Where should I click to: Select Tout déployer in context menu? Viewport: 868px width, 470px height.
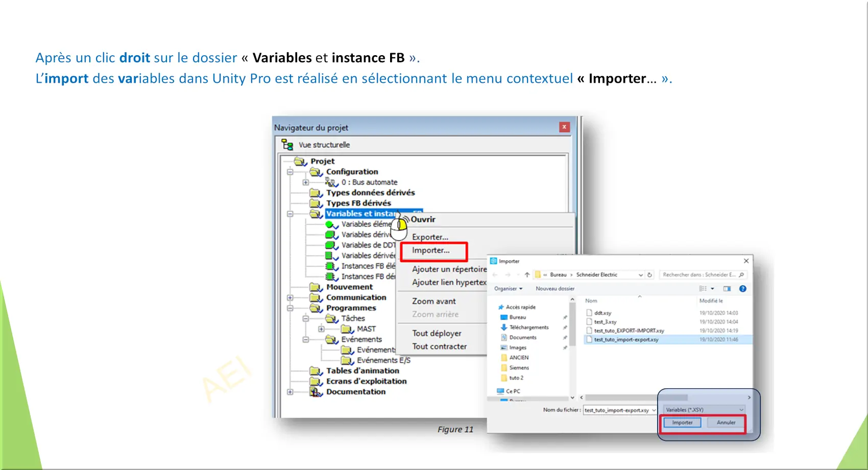point(437,333)
